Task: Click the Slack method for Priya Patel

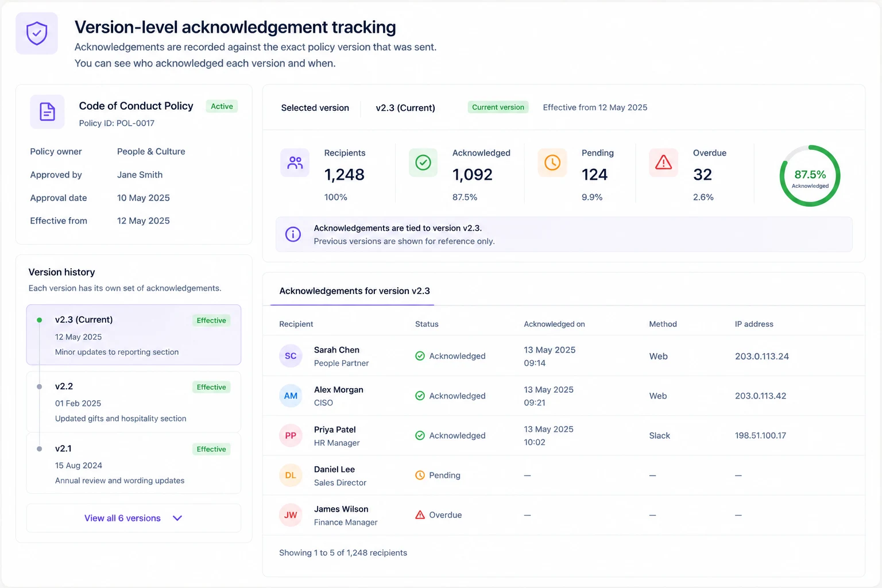Action: click(659, 436)
